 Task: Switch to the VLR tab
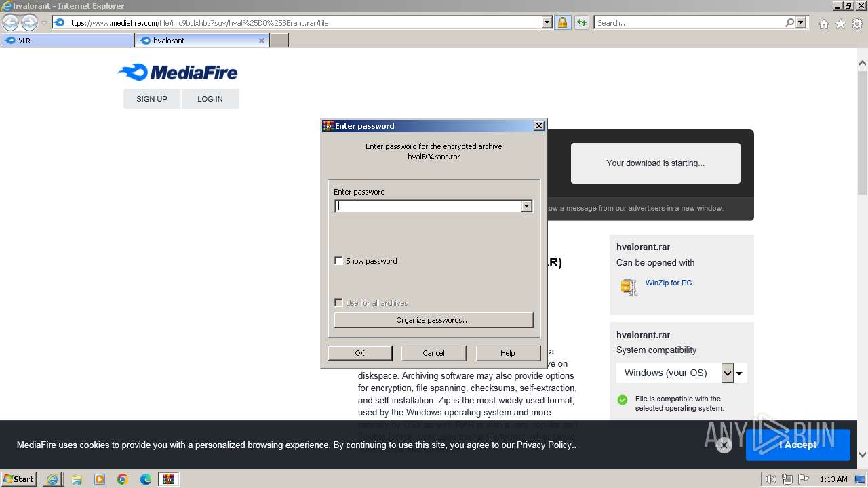tap(67, 41)
